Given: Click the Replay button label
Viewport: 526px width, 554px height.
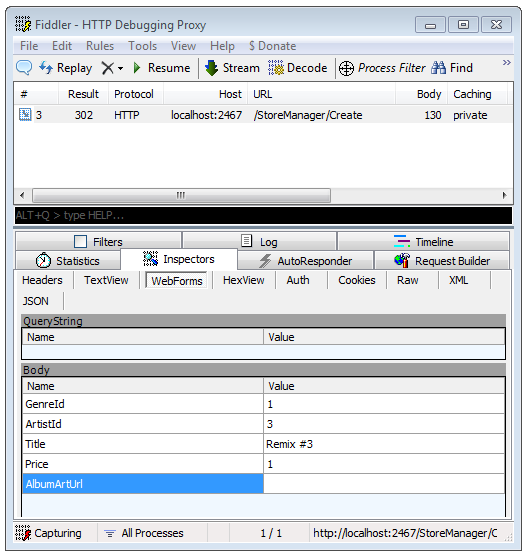Looking at the screenshot, I should tap(75, 68).
